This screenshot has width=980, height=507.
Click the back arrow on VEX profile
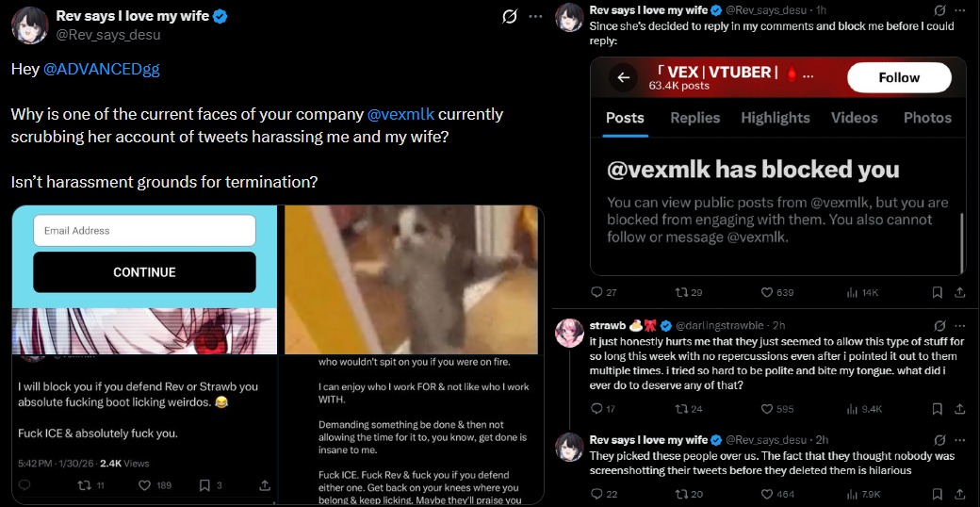(x=623, y=77)
